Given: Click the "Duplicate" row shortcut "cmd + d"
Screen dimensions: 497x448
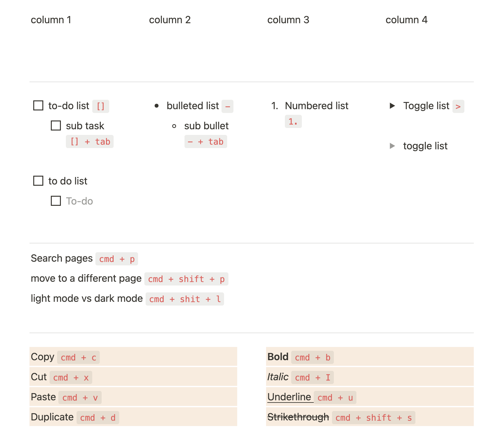Looking at the screenshot, I should 98,418.
